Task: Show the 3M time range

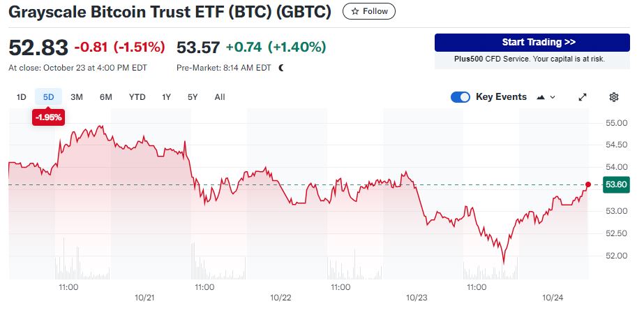Action: tap(77, 97)
